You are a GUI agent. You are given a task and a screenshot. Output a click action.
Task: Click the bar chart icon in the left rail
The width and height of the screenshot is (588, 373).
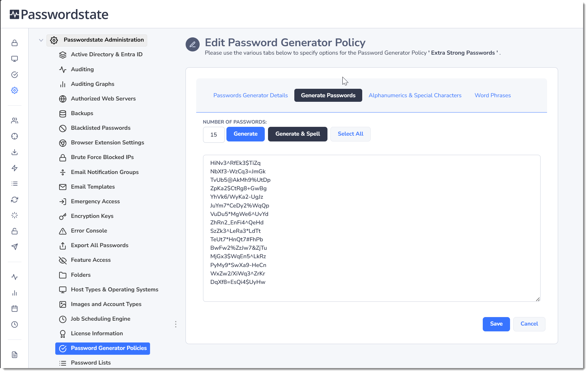(x=15, y=293)
